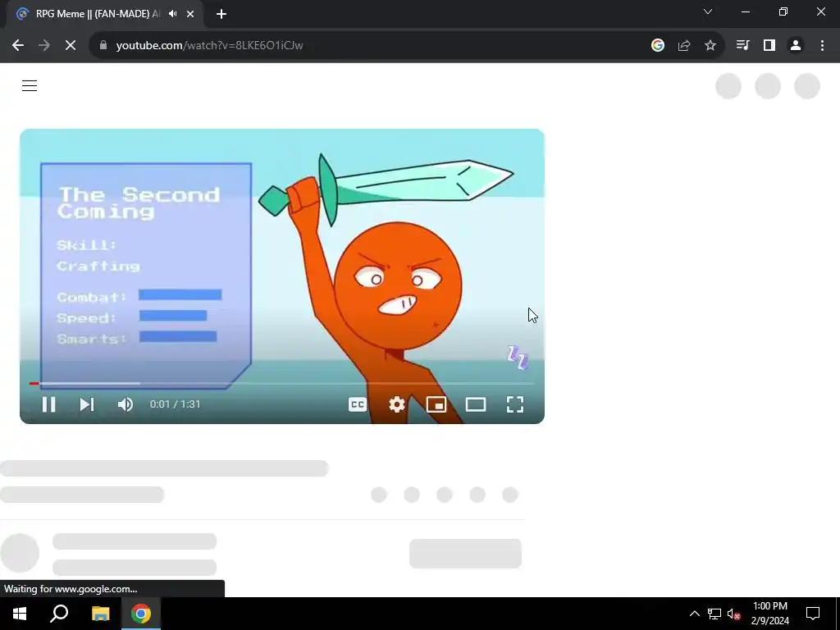The image size is (840, 630).
Task: Open Windows taskbar search
Action: coord(59,614)
